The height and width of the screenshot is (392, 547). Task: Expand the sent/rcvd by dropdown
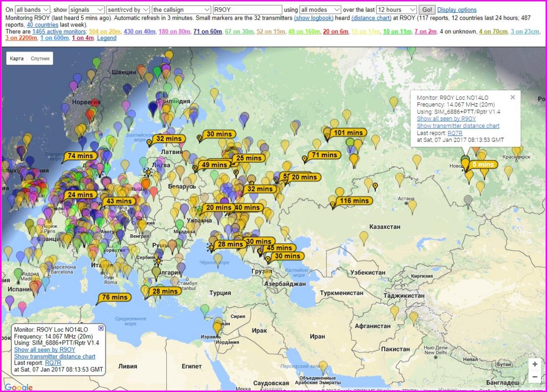point(128,10)
